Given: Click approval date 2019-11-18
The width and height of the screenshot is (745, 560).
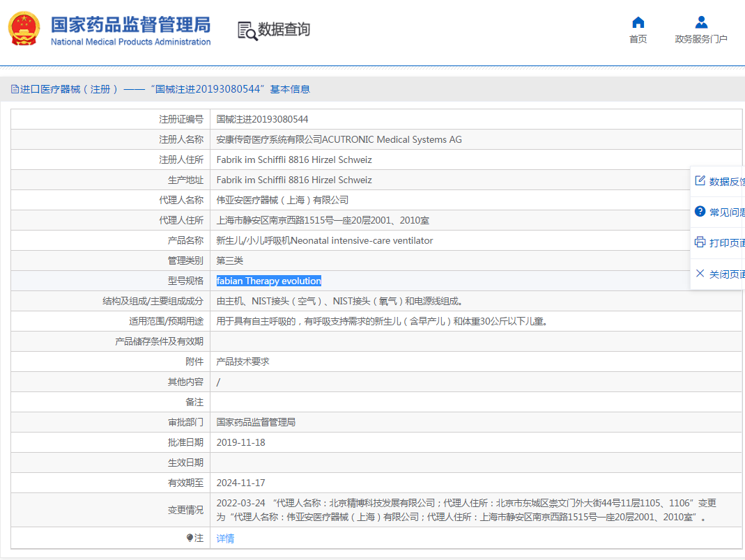Looking at the screenshot, I should click(x=241, y=442).
